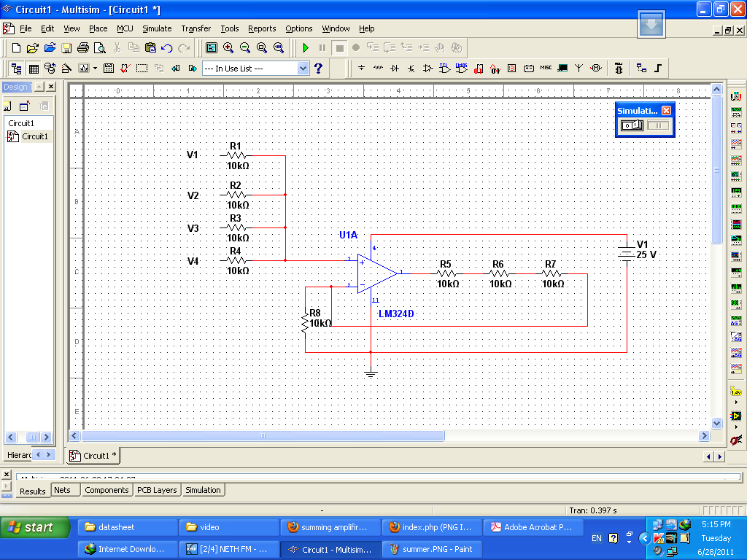Open the Reports menu

262,28
